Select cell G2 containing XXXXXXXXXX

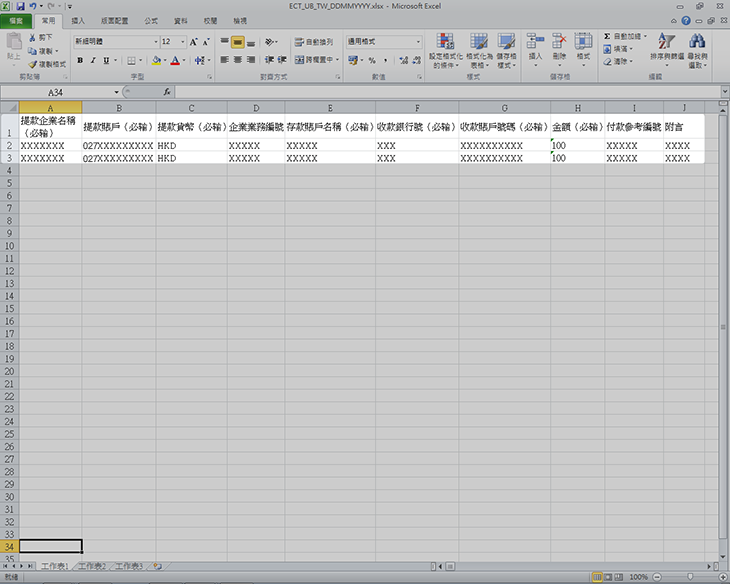(504, 146)
